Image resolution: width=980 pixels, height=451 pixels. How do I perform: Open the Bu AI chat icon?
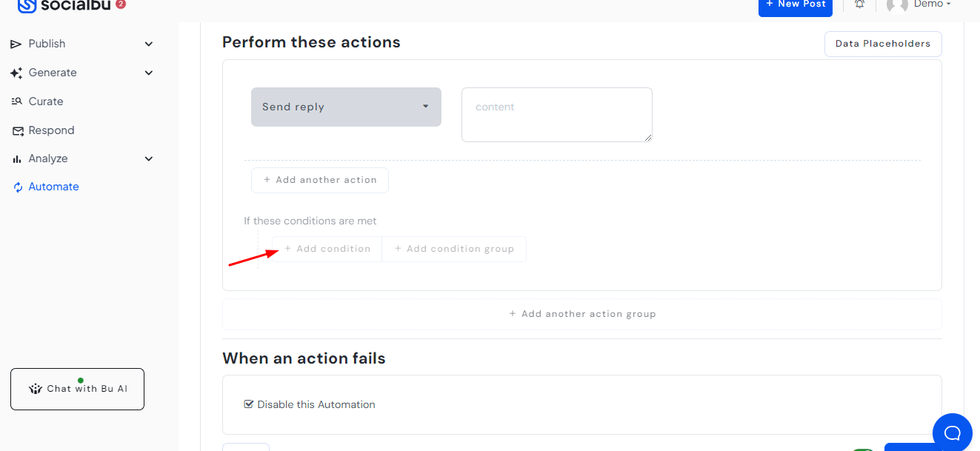(36, 388)
